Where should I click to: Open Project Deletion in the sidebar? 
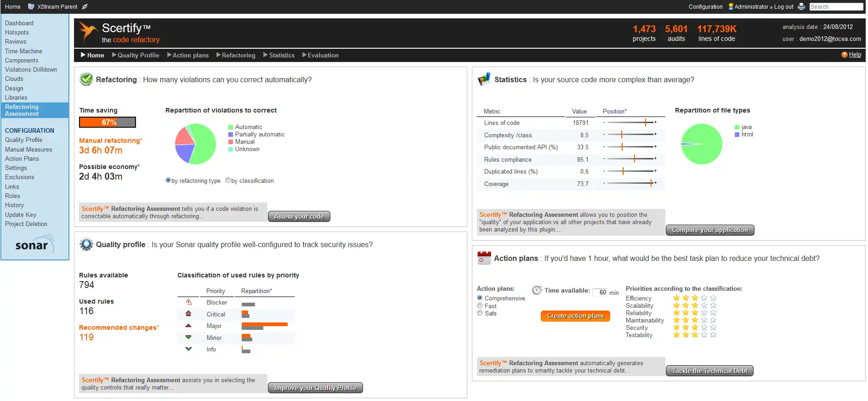26,224
